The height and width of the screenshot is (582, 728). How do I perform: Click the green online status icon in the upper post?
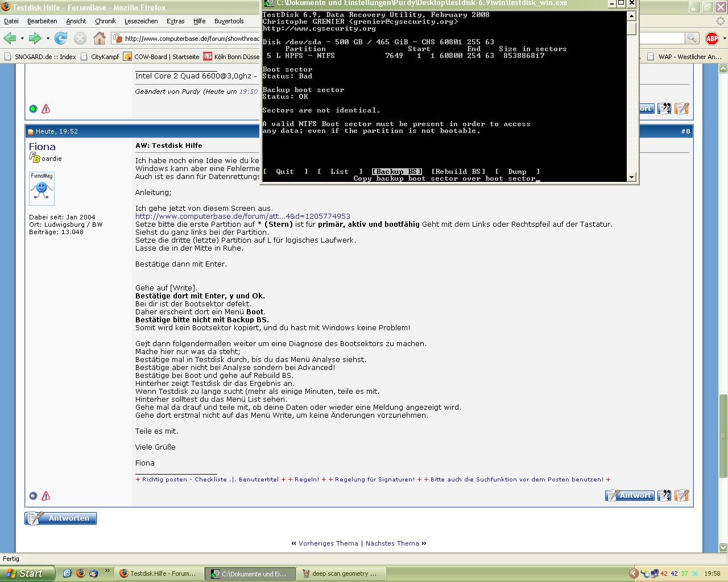click(x=33, y=109)
